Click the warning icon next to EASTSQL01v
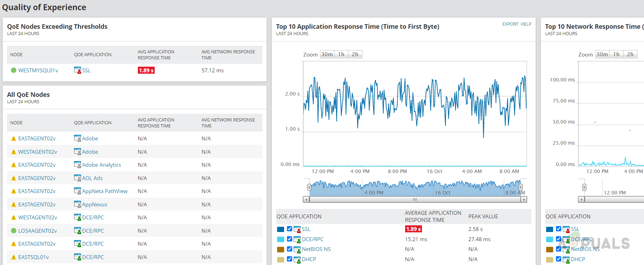 14,257
